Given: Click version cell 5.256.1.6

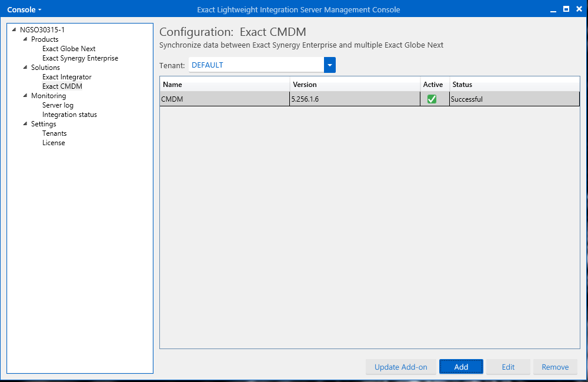Looking at the screenshot, I should pyautogui.click(x=355, y=99).
